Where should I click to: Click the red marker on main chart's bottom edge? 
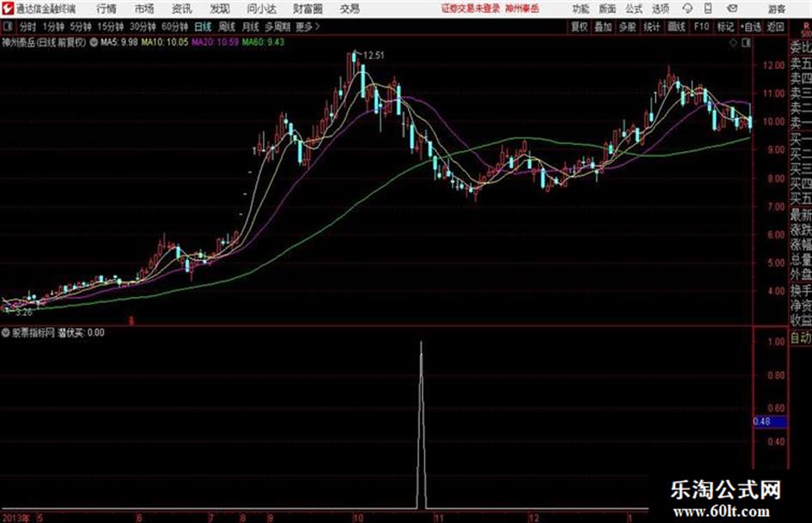click(131, 321)
